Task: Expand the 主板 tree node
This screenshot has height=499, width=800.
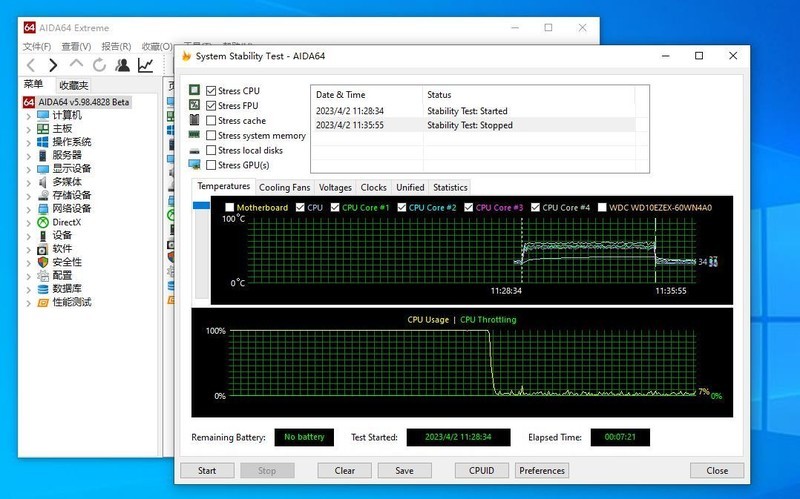Action: 29,129
